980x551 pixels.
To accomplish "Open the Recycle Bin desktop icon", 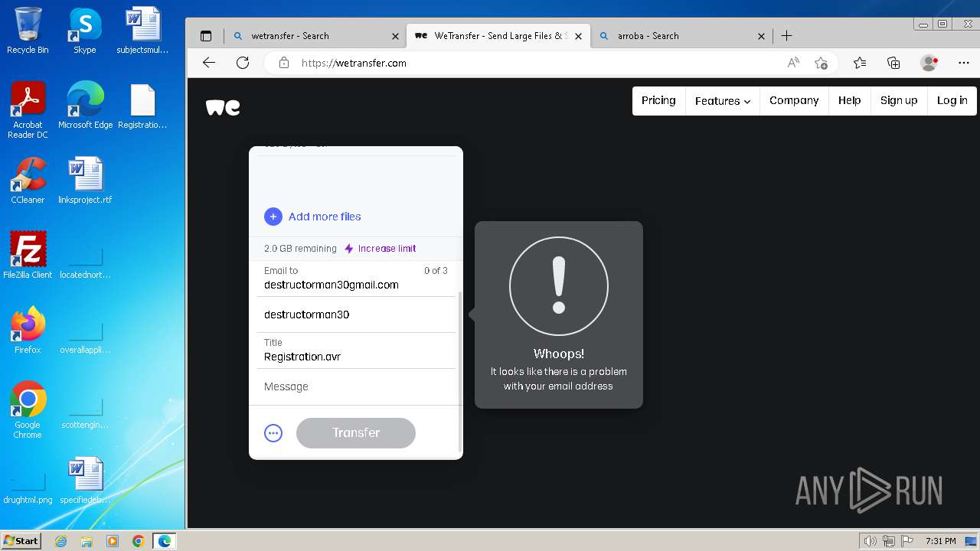I will pyautogui.click(x=28, y=31).
